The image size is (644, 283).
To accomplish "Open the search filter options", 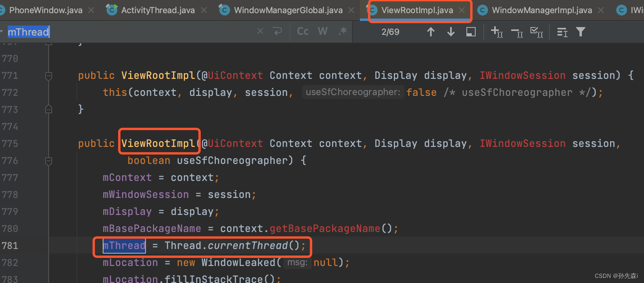I will tap(581, 32).
